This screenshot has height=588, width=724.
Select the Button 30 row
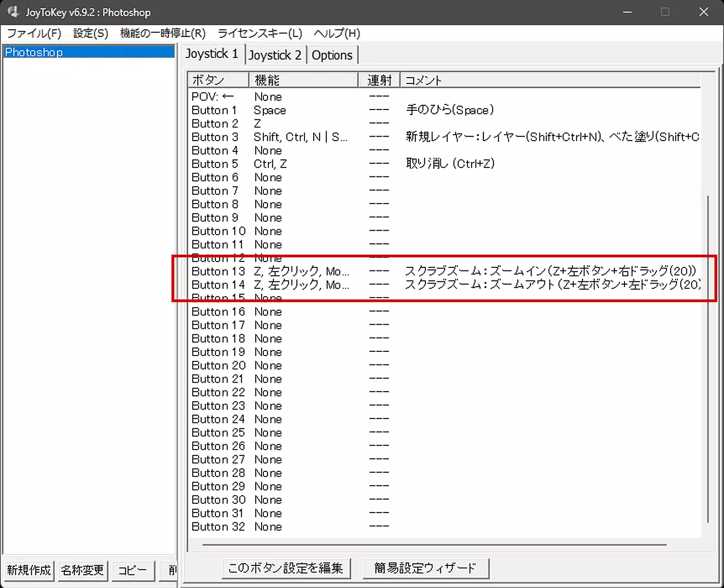(444, 500)
